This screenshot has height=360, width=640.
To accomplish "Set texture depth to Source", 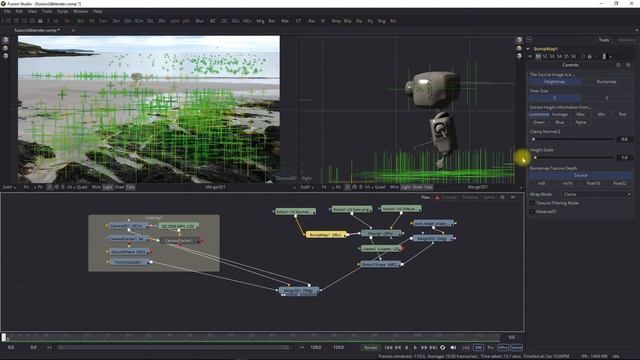I will [x=580, y=175].
